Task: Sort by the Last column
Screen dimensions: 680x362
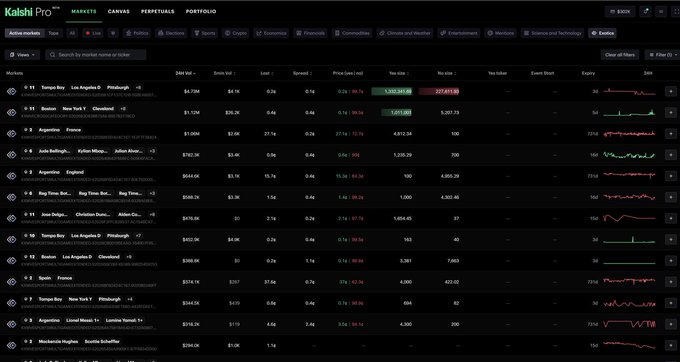Action: point(267,73)
